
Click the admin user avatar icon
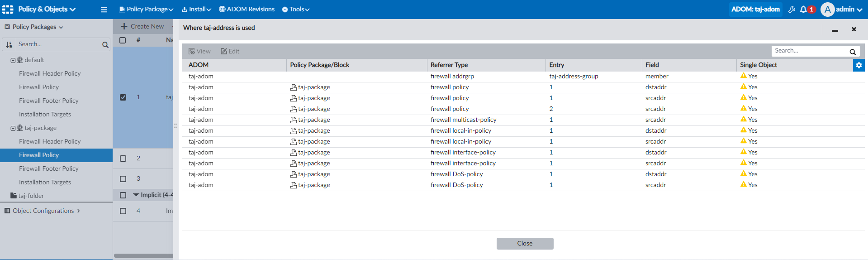pos(827,10)
